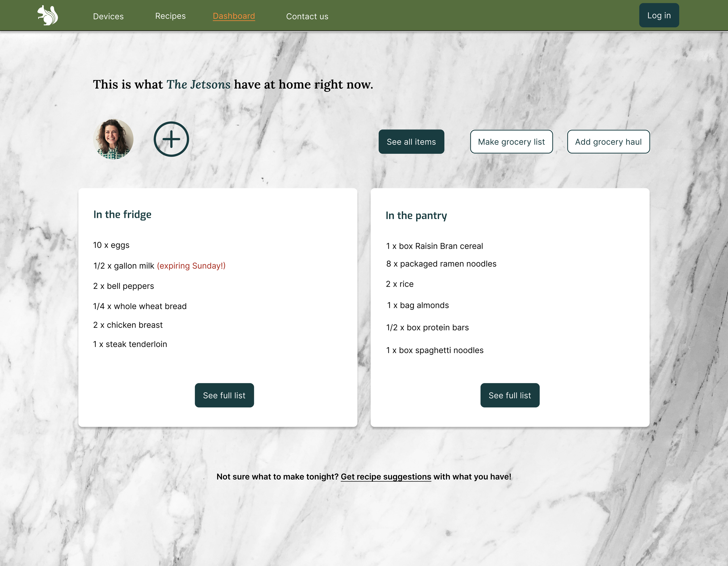Click In the pantry heading

coord(416,216)
